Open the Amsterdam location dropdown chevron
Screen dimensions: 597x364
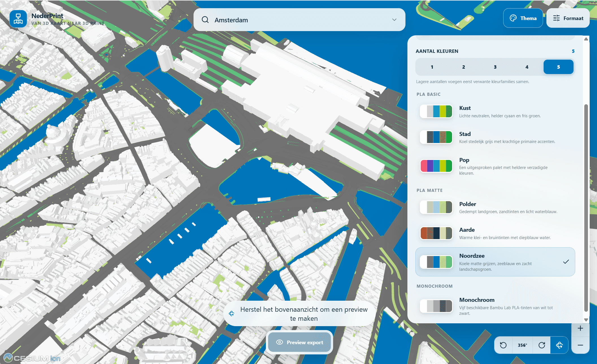pos(394,20)
